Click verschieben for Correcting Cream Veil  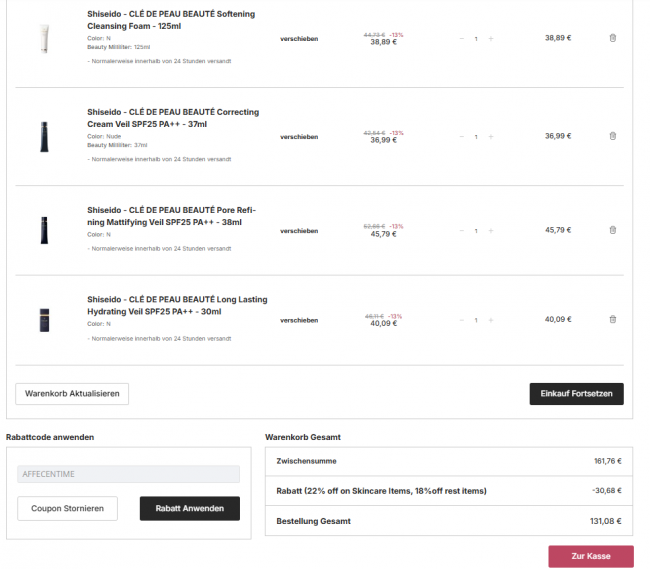coord(299,137)
